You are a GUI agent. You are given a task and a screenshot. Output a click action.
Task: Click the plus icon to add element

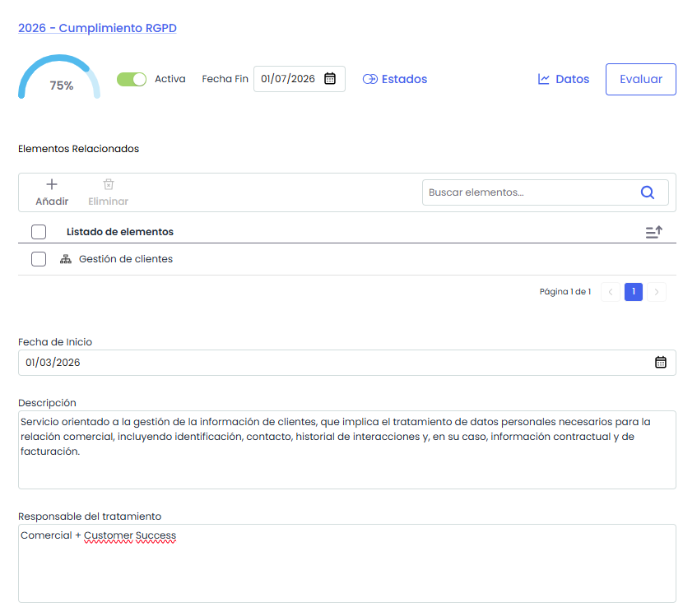(x=51, y=185)
